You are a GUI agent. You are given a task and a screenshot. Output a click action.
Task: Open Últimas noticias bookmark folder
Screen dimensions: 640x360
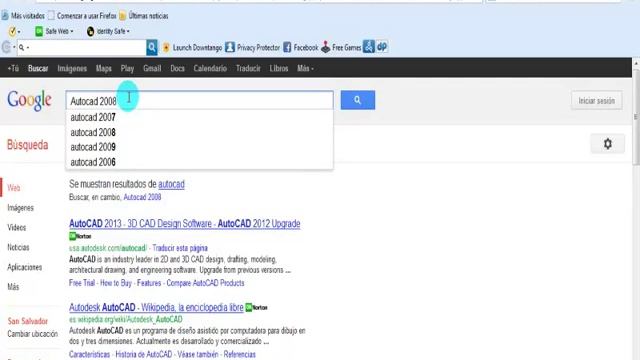coord(144,16)
